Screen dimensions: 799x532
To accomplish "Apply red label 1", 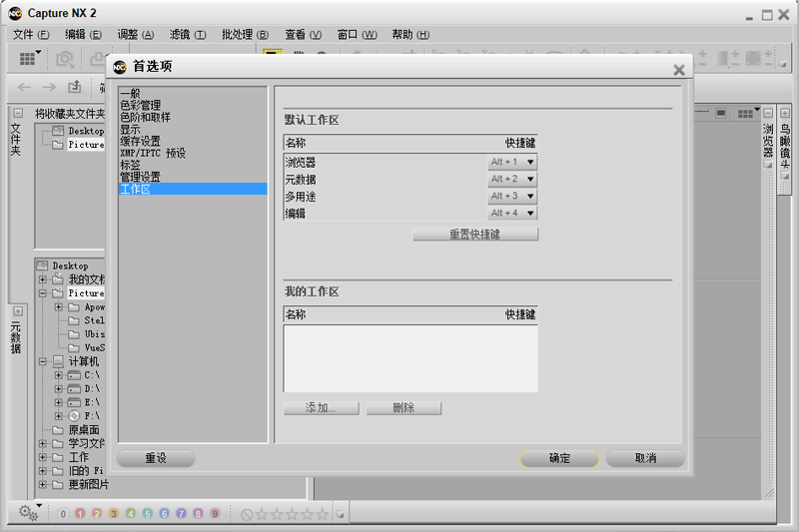I will (x=80, y=514).
